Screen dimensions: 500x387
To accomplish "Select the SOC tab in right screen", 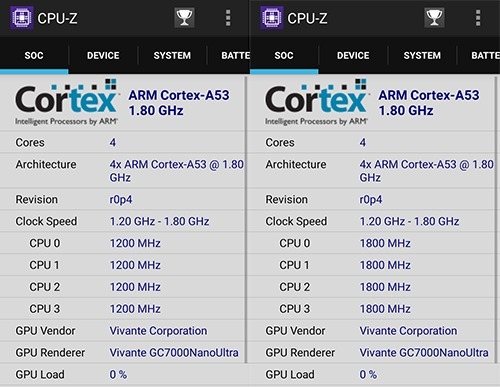I will tap(284, 55).
